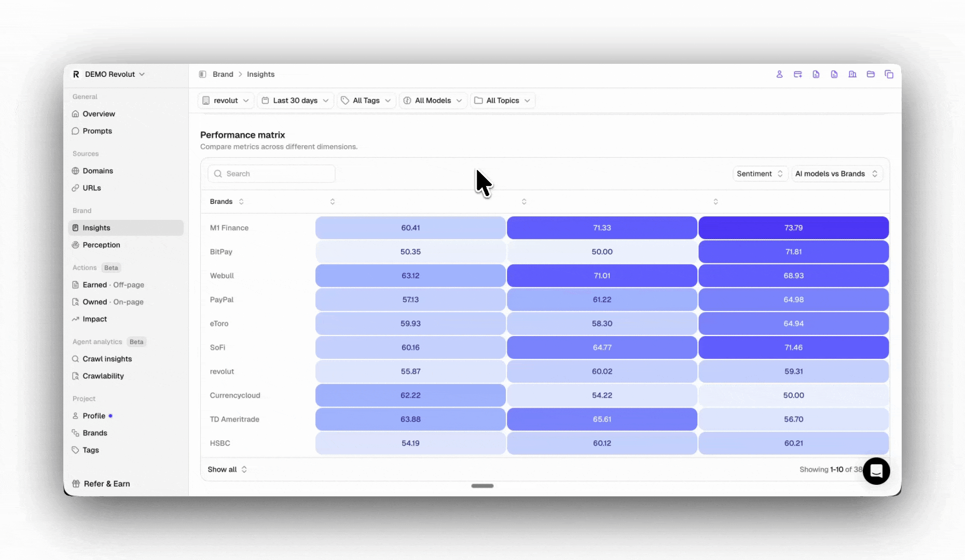Viewport: 965px width, 560px height.
Task: Click the globe icon beside Domains
Action: (76, 171)
